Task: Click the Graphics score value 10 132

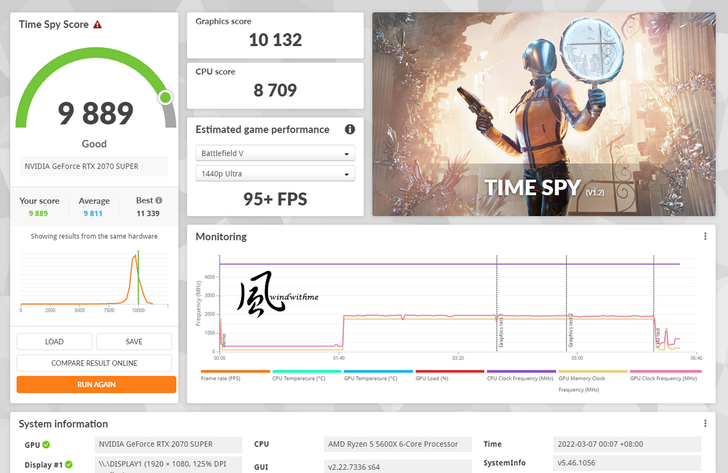Action: pos(275,40)
